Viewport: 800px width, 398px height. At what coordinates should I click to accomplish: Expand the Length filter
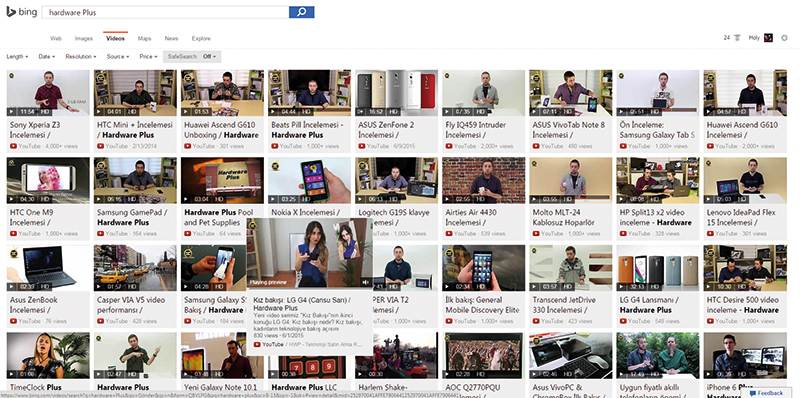coord(17,57)
